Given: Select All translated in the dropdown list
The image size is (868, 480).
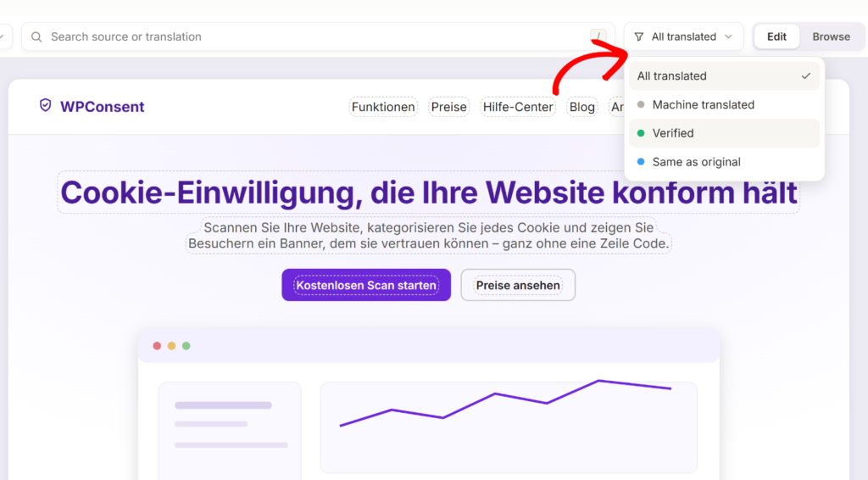Looking at the screenshot, I should (724, 75).
